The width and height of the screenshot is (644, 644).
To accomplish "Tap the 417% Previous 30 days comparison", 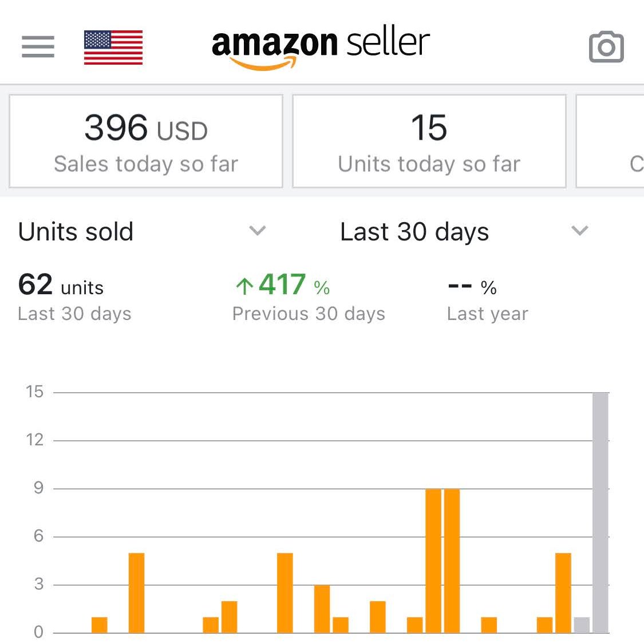I will (309, 296).
